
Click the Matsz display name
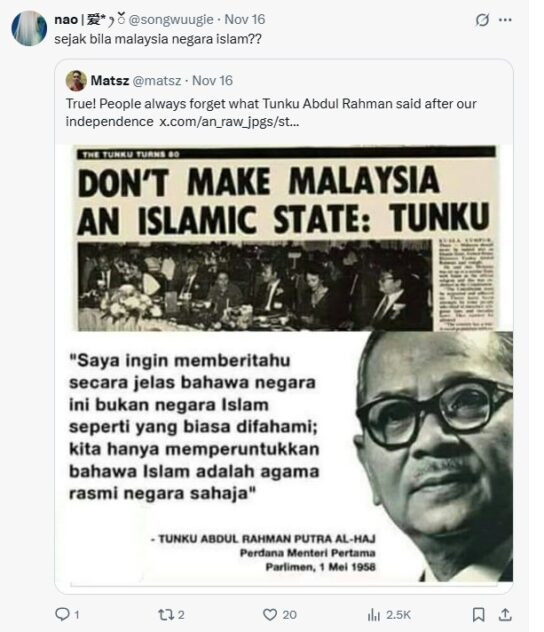tap(110, 81)
